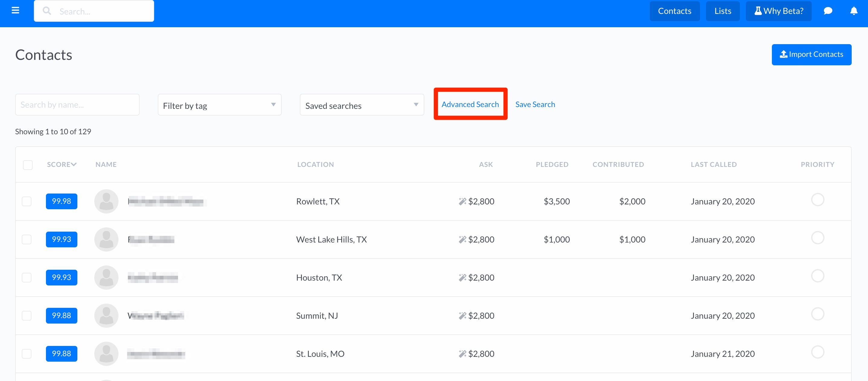Click the Showing 1 to 10 of 129 text
Screen dimensions: 868x381
coord(53,132)
